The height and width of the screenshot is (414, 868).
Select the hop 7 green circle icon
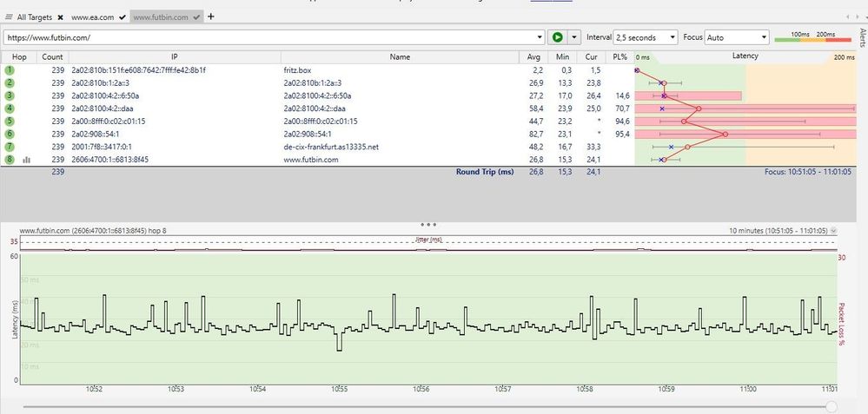point(10,147)
